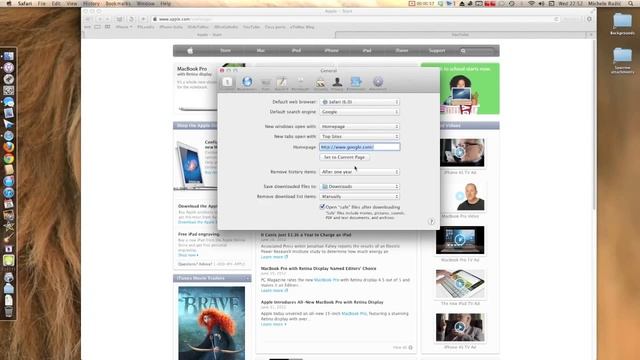Open the App Store from the Dock

(x=9, y=181)
